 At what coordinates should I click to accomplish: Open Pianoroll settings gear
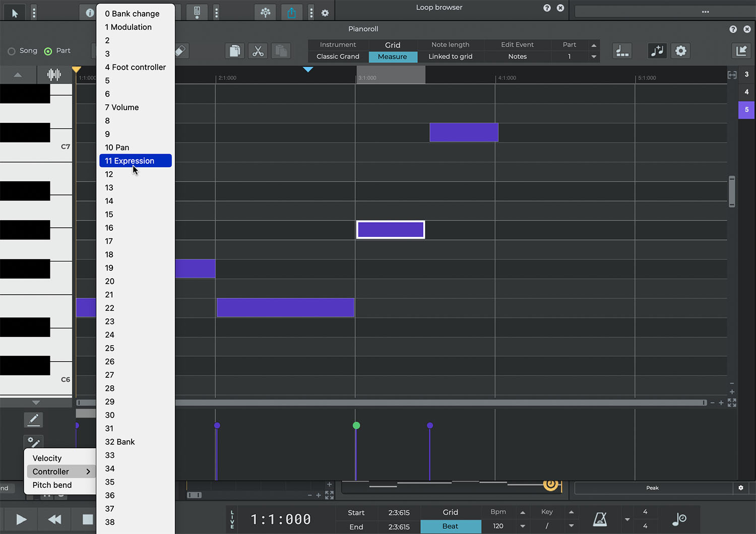680,51
